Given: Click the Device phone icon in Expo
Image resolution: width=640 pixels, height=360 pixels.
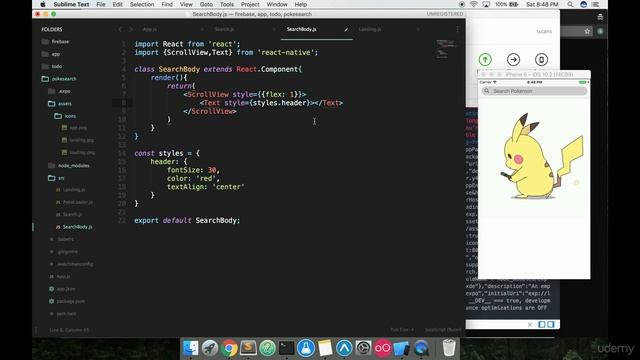Looking at the screenshot, I should pos(541,60).
